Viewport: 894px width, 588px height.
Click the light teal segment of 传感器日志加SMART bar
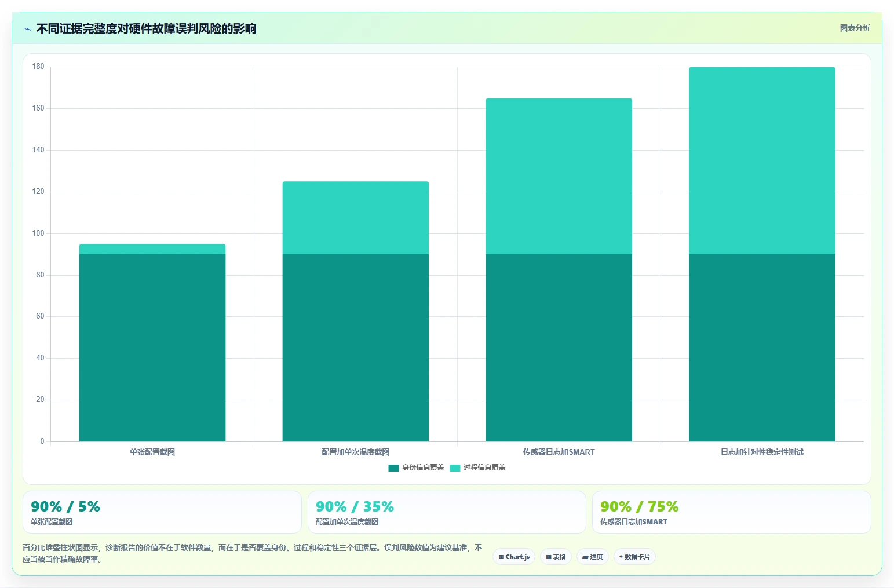coord(559,176)
